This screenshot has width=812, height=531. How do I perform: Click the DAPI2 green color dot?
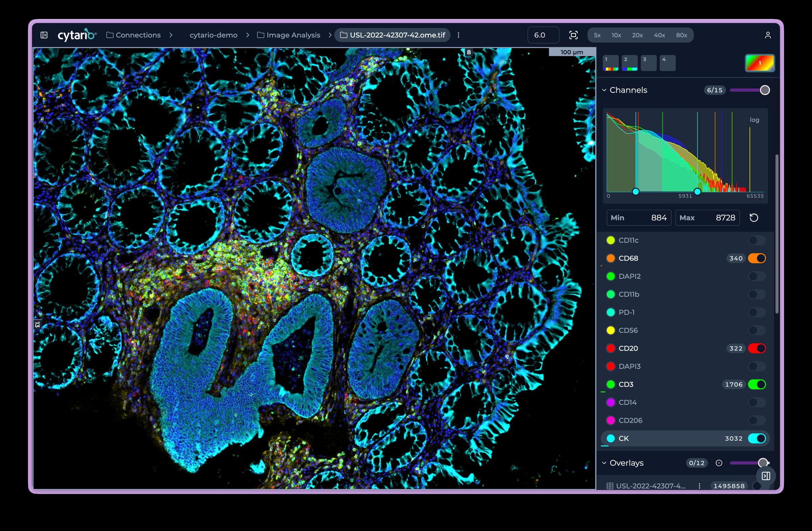tap(611, 276)
